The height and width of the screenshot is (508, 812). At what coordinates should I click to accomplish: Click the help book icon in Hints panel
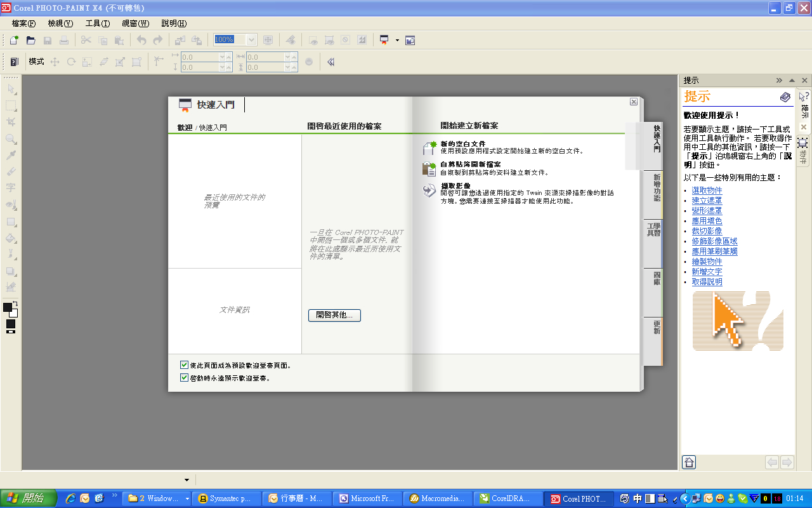(x=785, y=97)
